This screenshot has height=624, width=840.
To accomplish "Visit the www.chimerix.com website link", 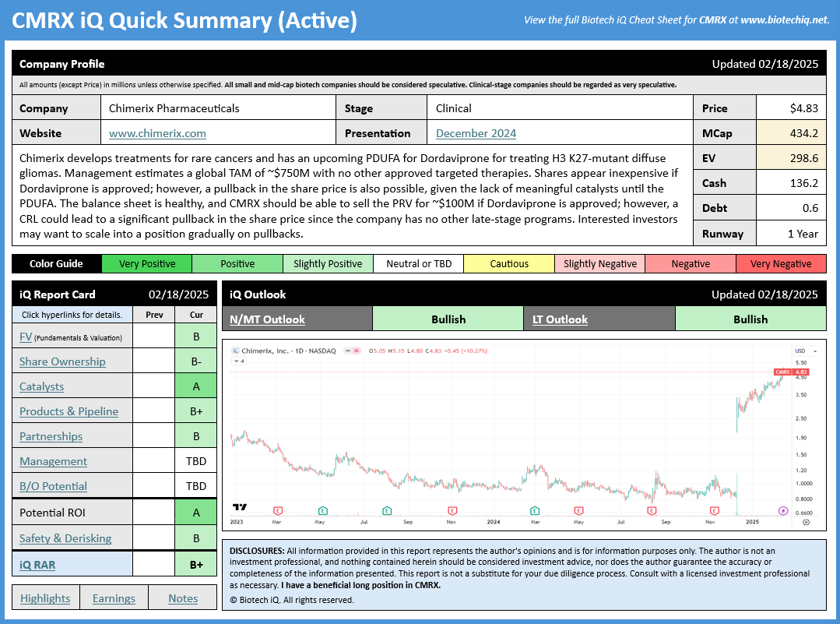I will pyautogui.click(x=157, y=133).
